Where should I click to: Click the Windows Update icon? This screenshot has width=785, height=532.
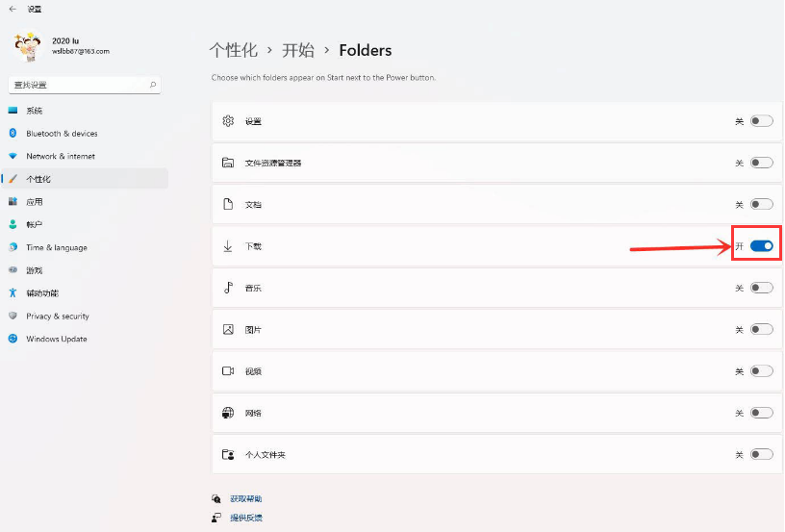13,339
